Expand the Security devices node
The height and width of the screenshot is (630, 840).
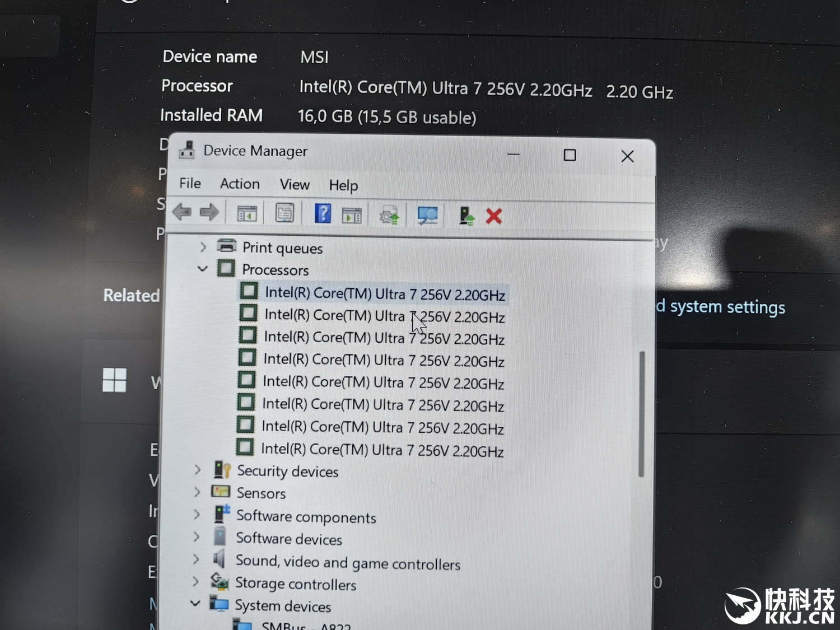tap(197, 469)
